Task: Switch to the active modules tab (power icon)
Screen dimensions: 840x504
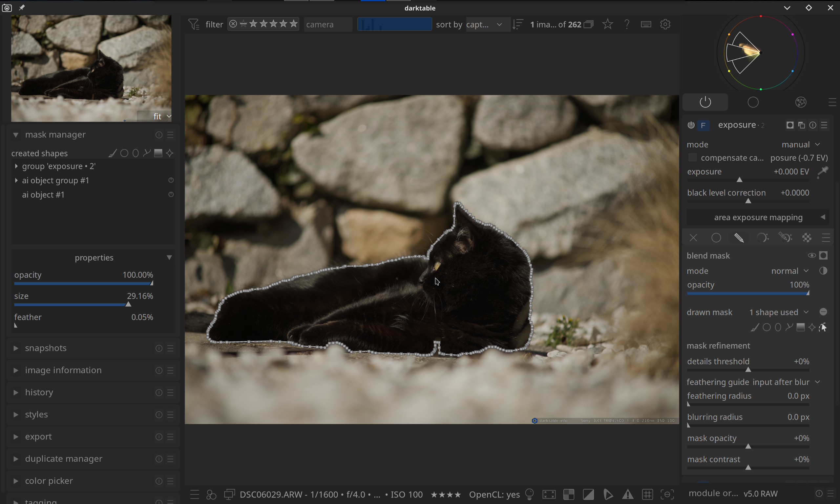Action: pyautogui.click(x=705, y=102)
